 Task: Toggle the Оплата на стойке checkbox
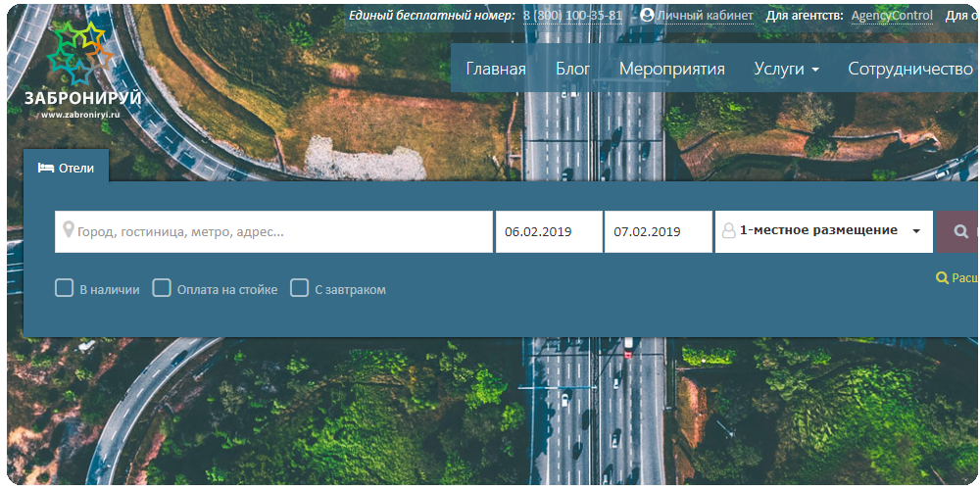pos(162,288)
